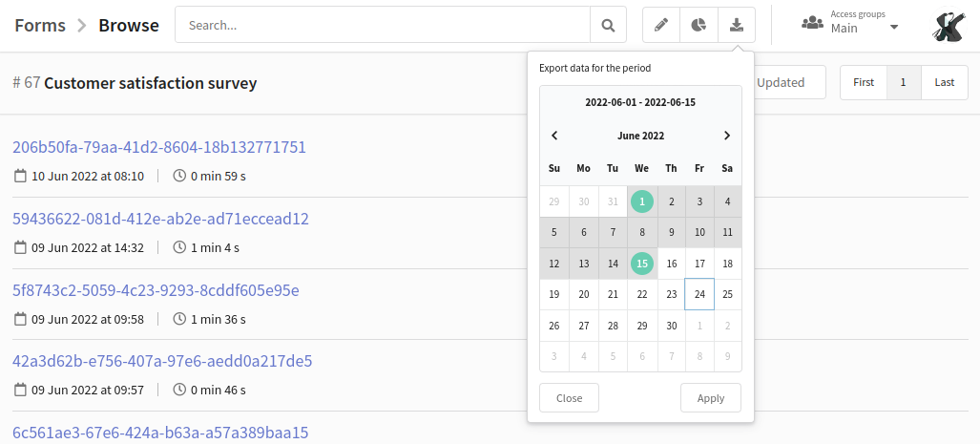The width and height of the screenshot is (980, 444).
Task: Select June 15 end date
Action: 642,264
